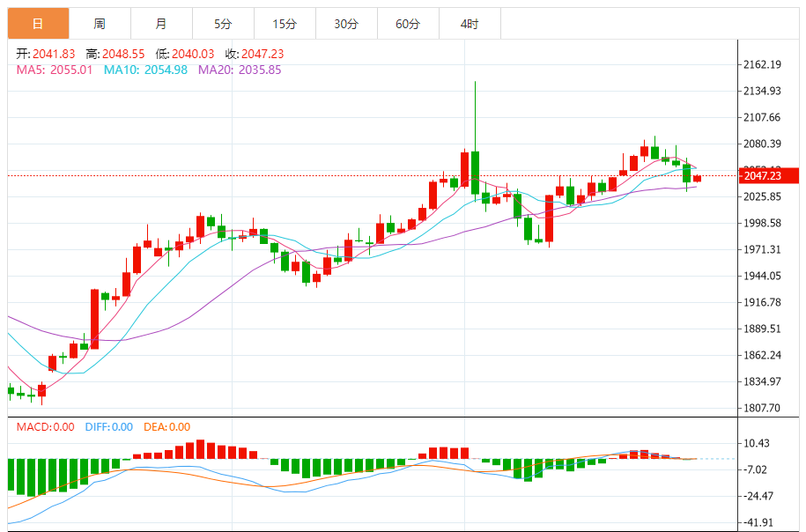Click the 1971.31 price axis label
The height and width of the screenshot is (532, 806).
tap(762, 250)
